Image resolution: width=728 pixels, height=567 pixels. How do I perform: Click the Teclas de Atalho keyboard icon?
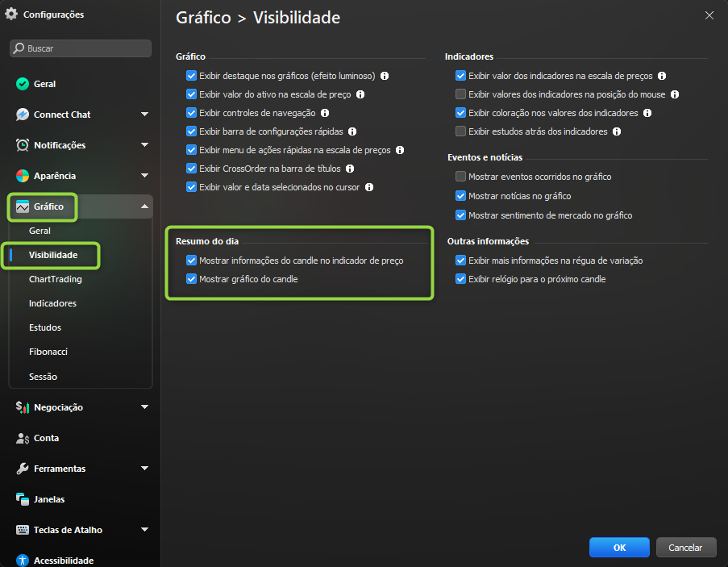tap(23, 530)
